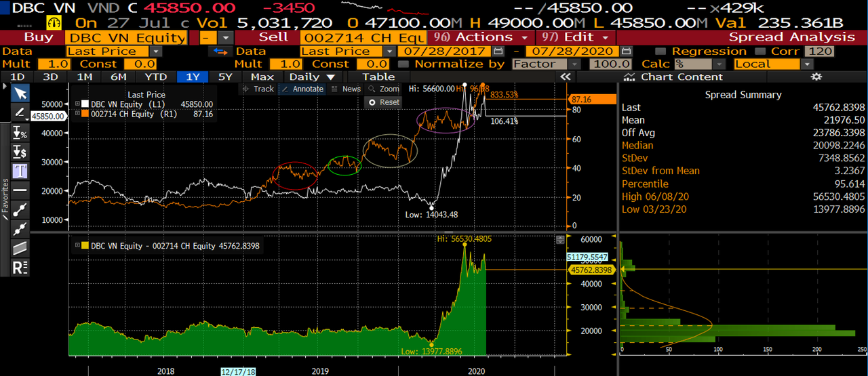Select the Max range
The image size is (868, 376).
click(262, 77)
